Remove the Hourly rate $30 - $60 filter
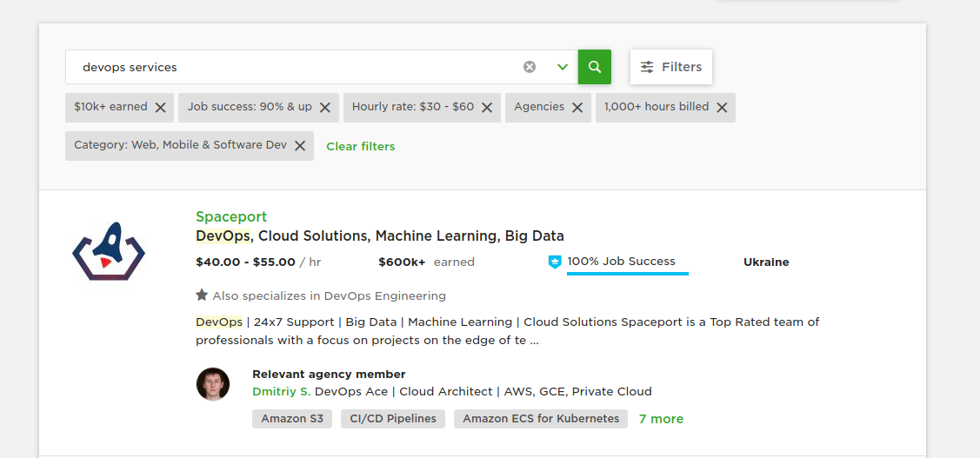The image size is (980, 458). 487,108
